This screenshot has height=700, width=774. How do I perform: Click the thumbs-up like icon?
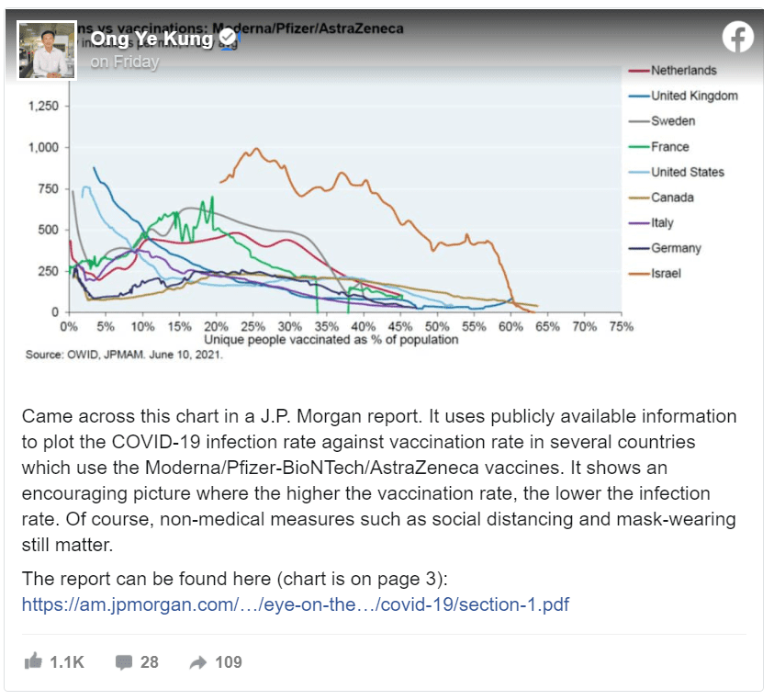(x=34, y=661)
